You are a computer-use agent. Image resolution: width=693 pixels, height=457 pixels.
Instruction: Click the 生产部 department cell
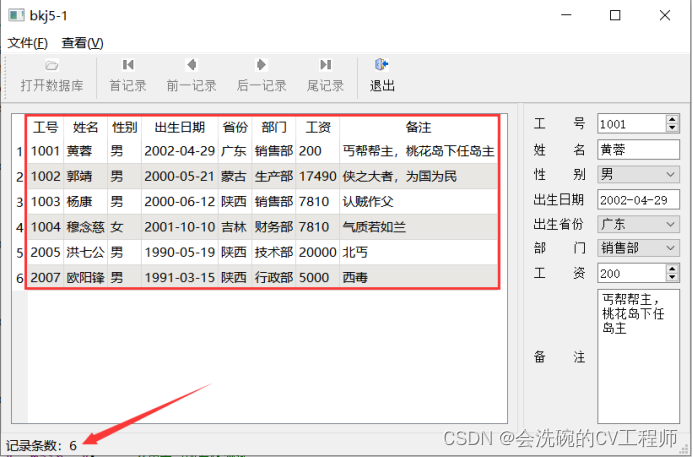point(274,176)
